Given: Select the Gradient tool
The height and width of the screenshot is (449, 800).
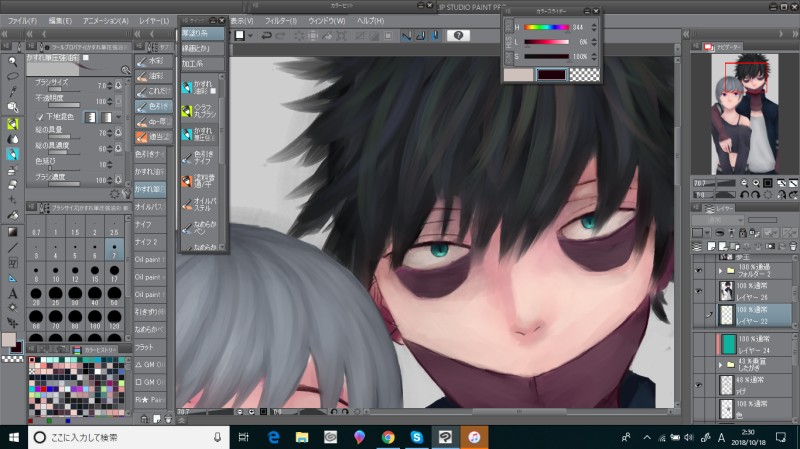Looking at the screenshot, I should [x=13, y=232].
